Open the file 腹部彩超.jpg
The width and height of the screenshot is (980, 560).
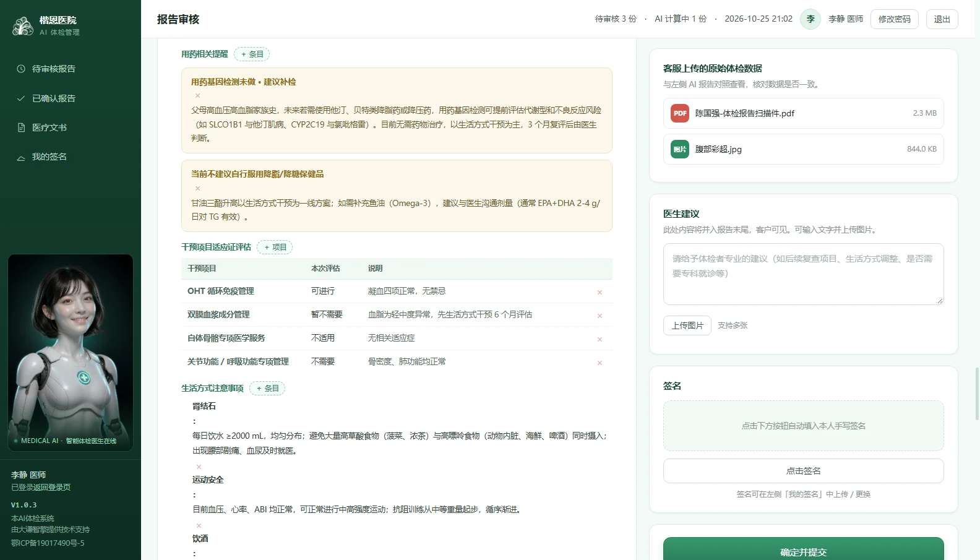point(804,149)
